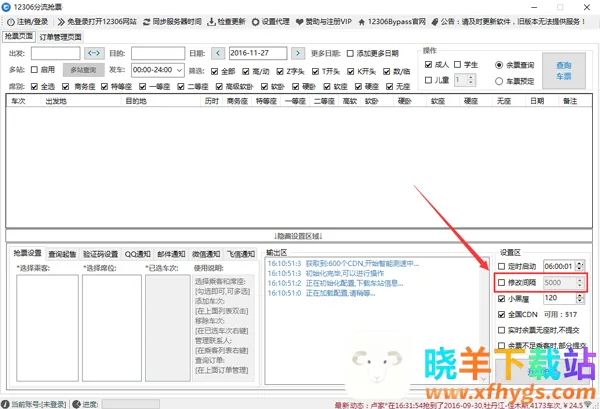Uncheck the 全国CDN checkbox

503,315
